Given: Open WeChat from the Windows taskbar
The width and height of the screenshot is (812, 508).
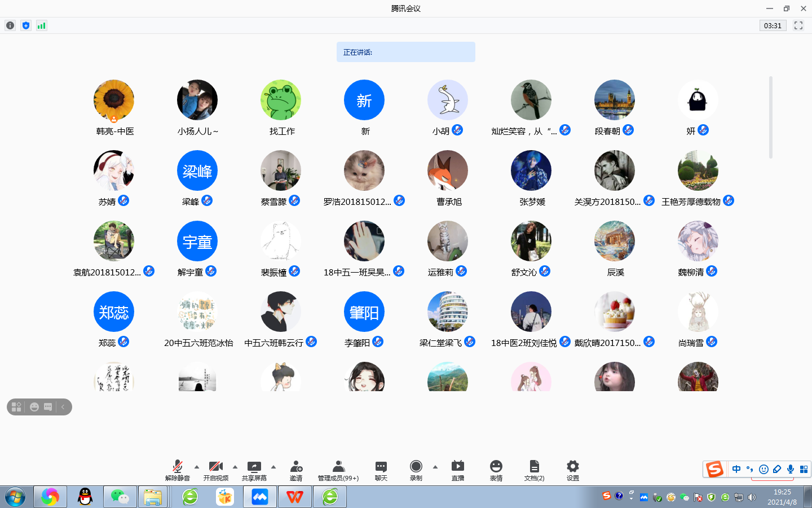Looking at the screenshot, I should [120, 497].
